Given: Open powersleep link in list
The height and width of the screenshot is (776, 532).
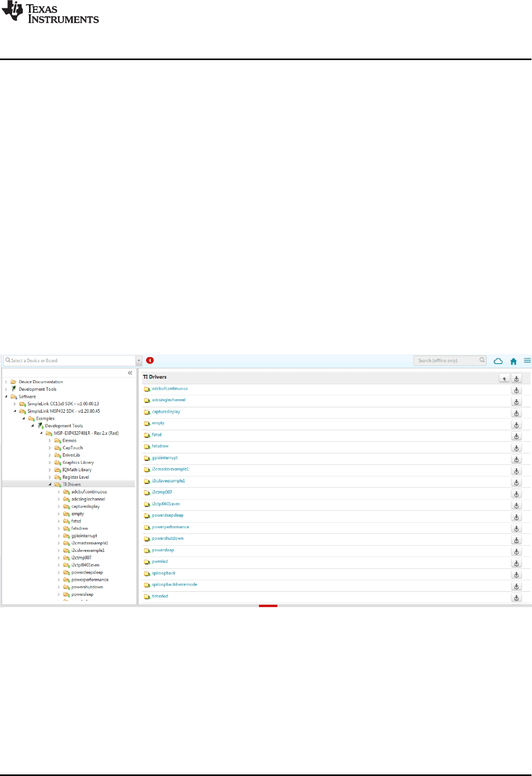Looking at the screenshot, I should 163,550.
